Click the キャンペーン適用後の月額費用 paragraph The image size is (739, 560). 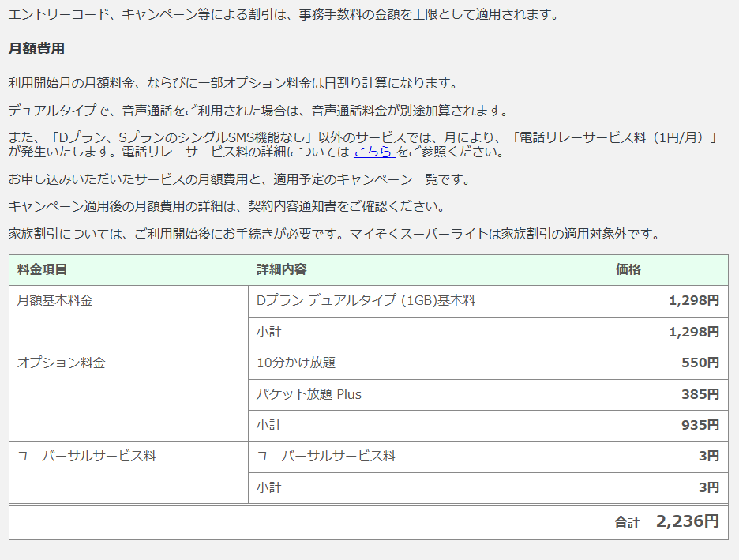(x=227, y=206)
